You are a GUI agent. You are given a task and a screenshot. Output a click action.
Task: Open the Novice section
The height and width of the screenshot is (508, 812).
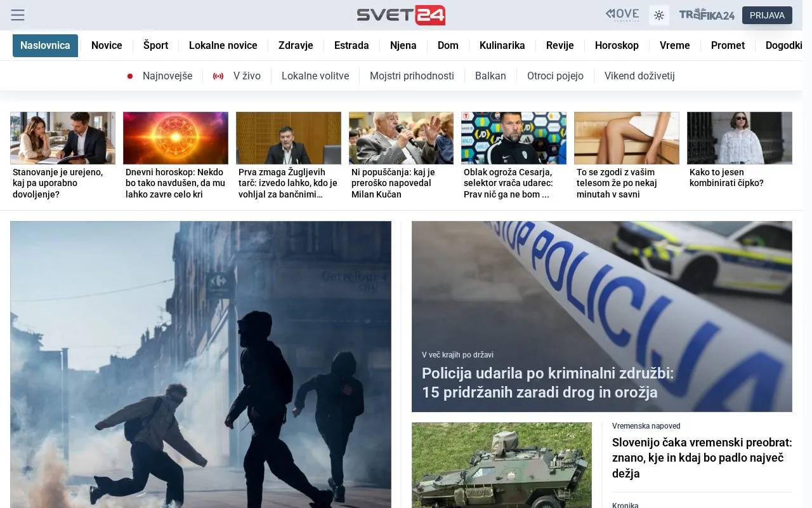coord(107,46)
